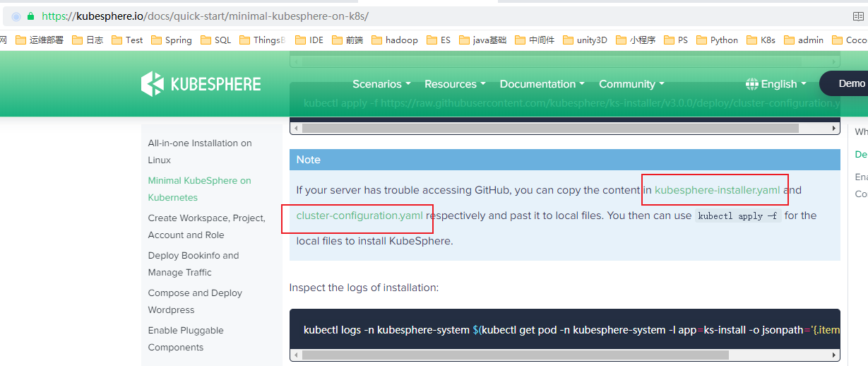868x366 pixels.
Task: Open the hadoop bookmark folder
Action: [x=394, y=40]
